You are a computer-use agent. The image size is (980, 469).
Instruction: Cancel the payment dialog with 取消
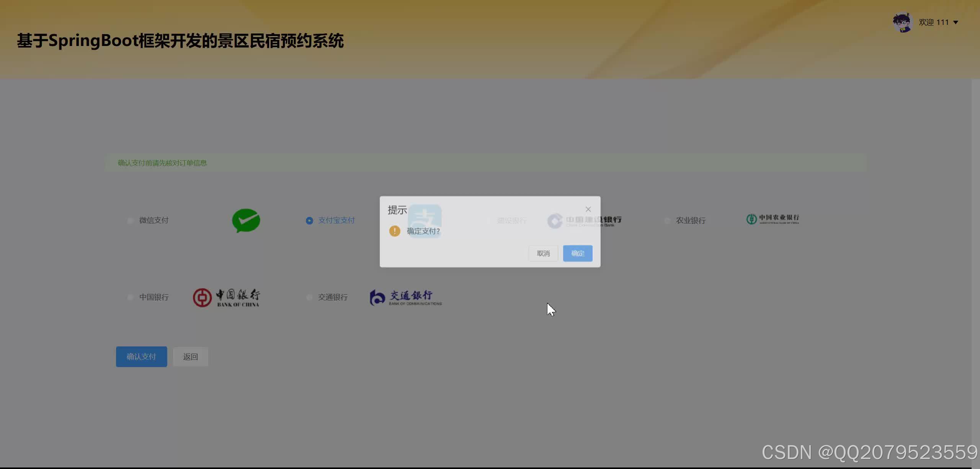pos(543,253)
